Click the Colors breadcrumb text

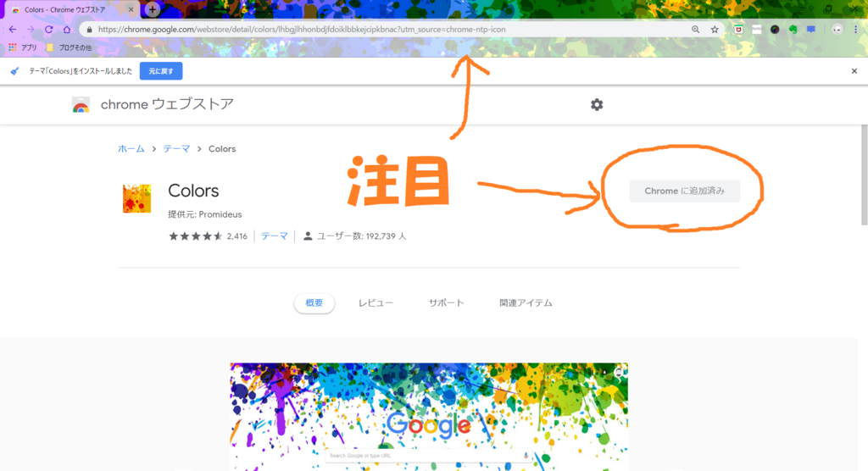222,149
